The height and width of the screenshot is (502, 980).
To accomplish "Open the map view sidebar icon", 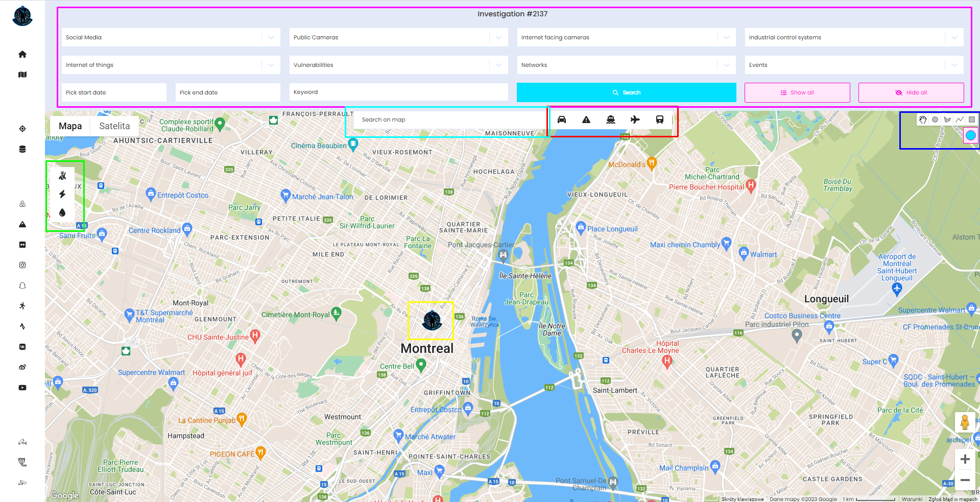I will [x=22, y=75].
